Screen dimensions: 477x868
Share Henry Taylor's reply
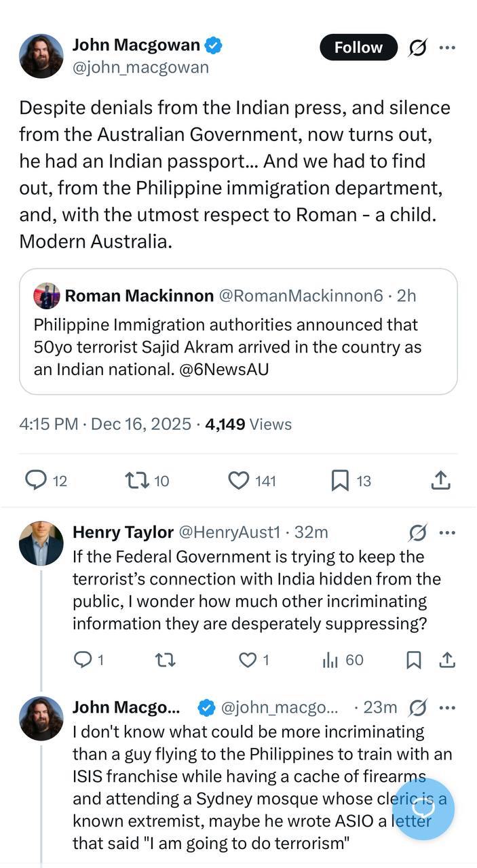click(447, 660)
